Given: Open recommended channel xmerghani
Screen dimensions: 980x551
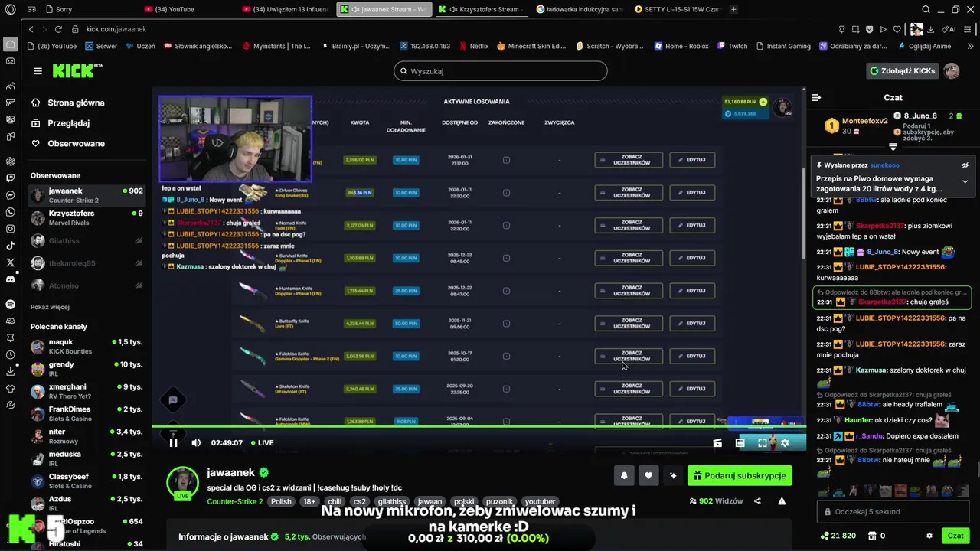Looking at the screenshot, I should pos(87,391).
